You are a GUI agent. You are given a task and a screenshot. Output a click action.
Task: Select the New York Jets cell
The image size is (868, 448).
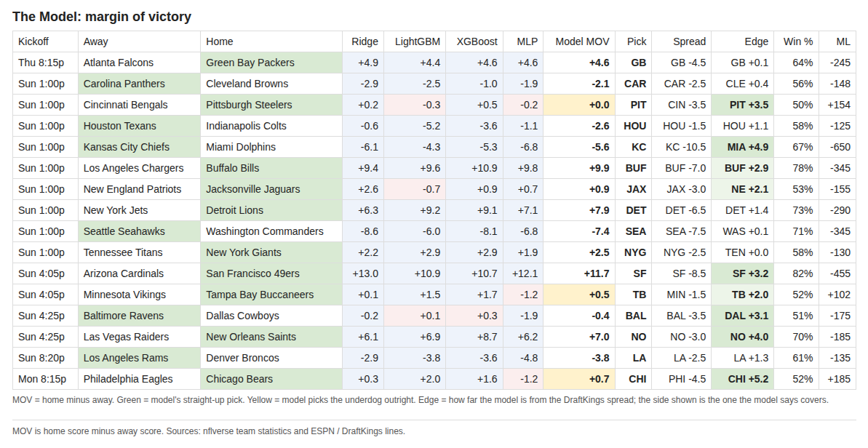point(139,210)
